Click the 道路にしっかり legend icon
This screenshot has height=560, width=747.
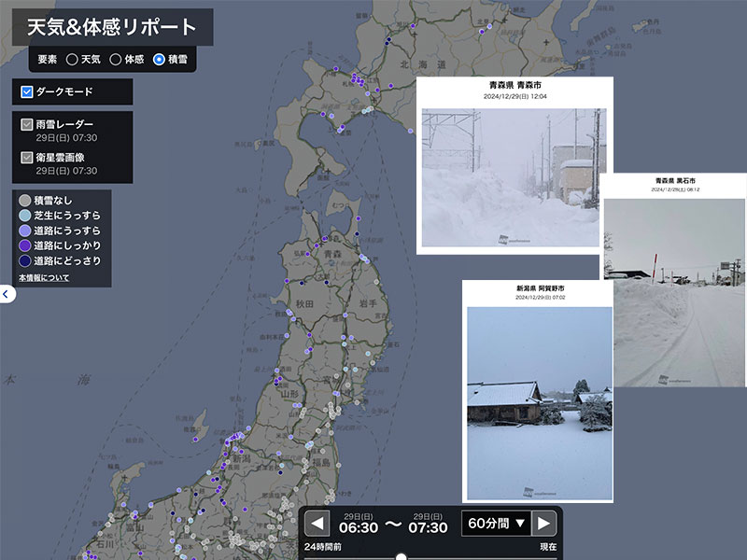[25, 245]
